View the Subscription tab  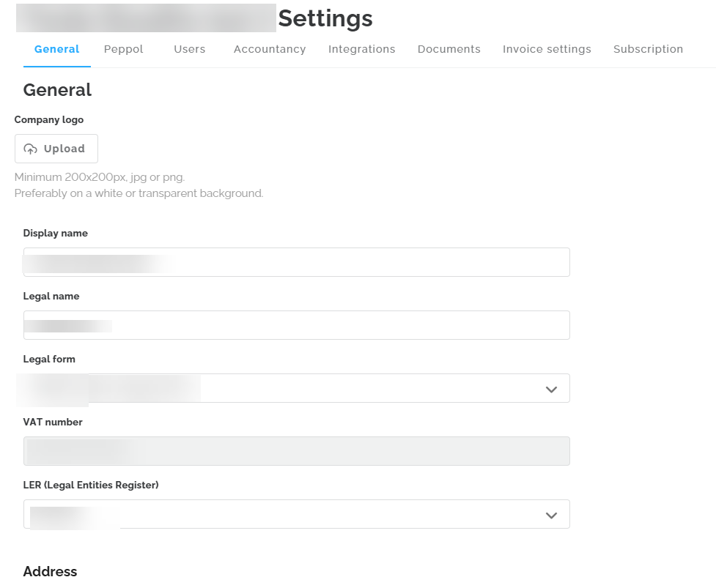(x=648, y=49)
